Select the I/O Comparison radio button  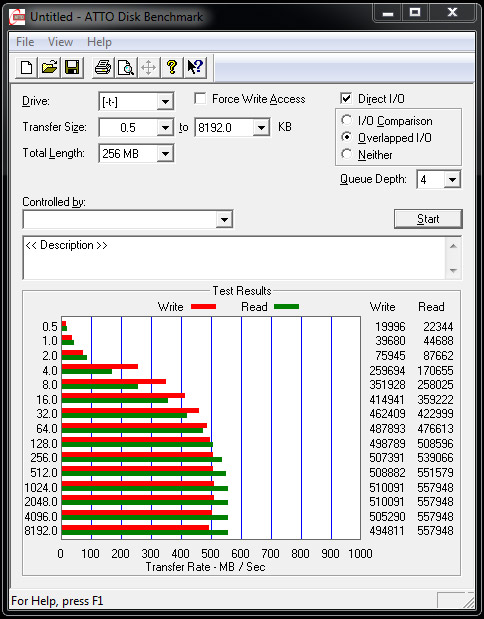[346, 120]
